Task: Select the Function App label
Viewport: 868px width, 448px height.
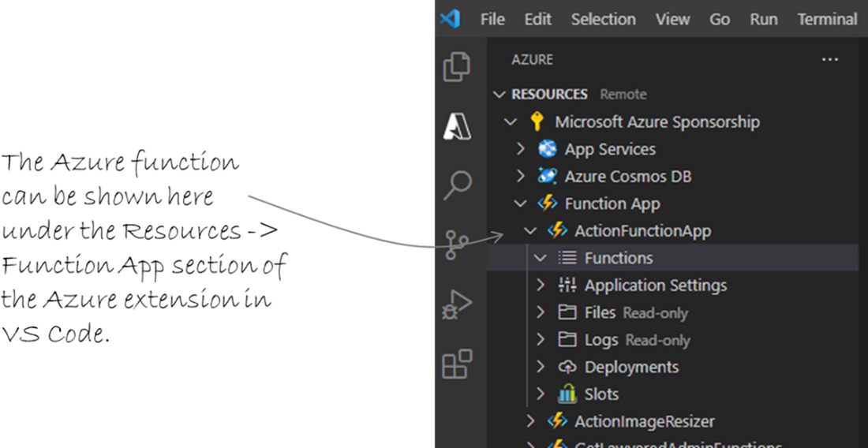Action: [x=612, y=203]
